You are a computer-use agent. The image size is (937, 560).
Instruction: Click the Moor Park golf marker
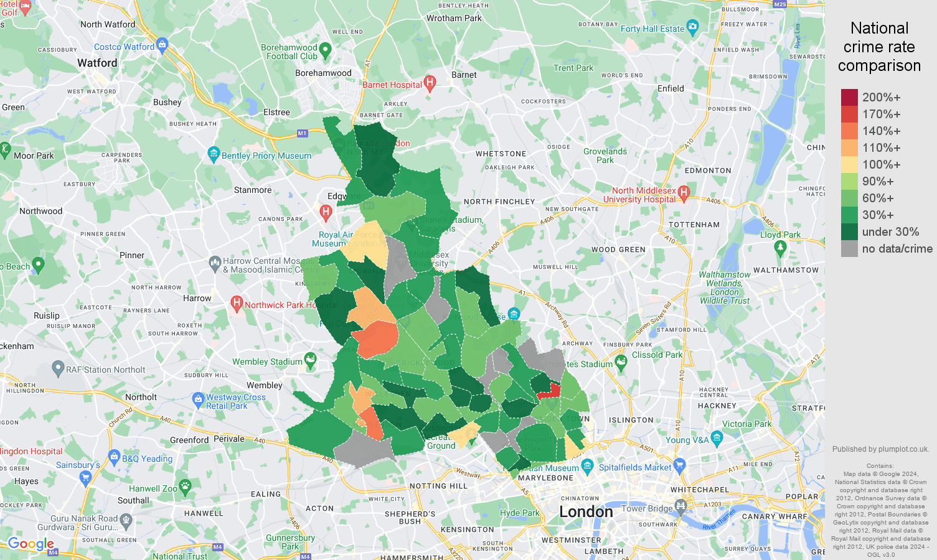click(x=5, y=149)
